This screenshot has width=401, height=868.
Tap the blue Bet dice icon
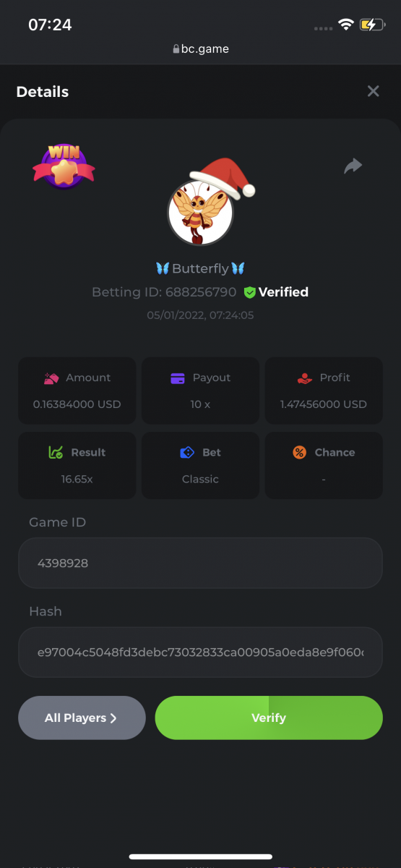click(x=187, y=452)
